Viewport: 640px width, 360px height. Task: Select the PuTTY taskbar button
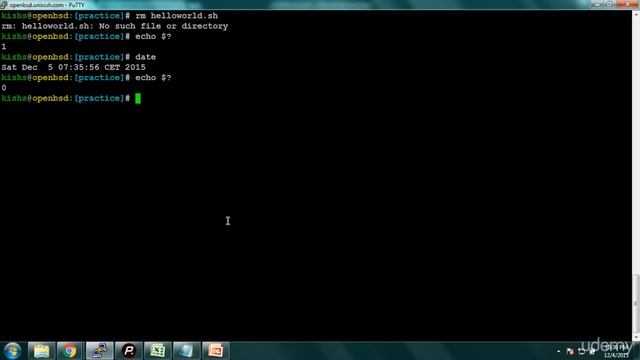coord(100,351)
